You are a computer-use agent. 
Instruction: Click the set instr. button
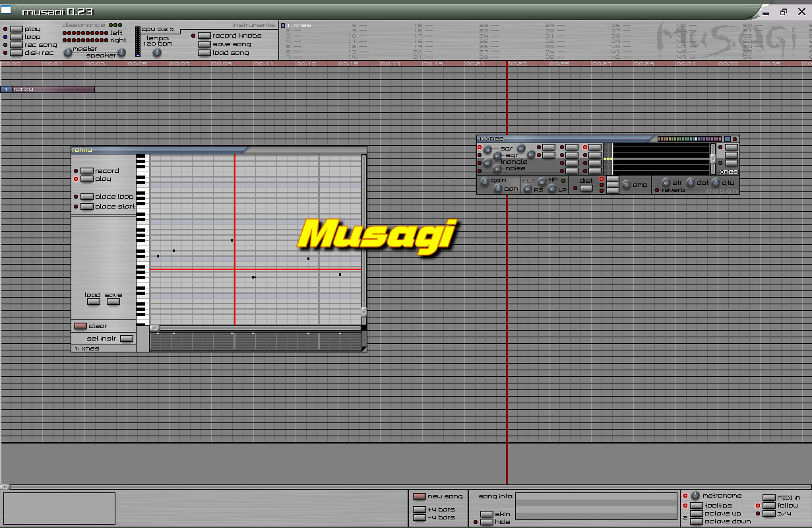[127, 339]
